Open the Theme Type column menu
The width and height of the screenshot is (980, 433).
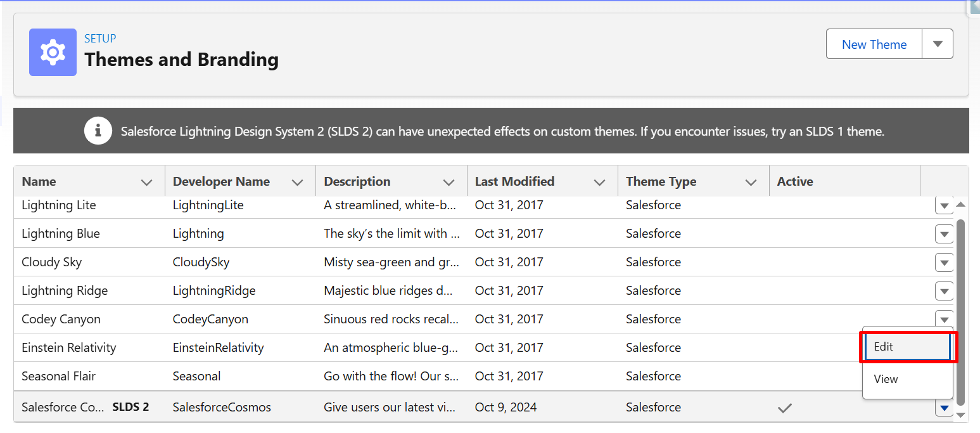[751, 183]
